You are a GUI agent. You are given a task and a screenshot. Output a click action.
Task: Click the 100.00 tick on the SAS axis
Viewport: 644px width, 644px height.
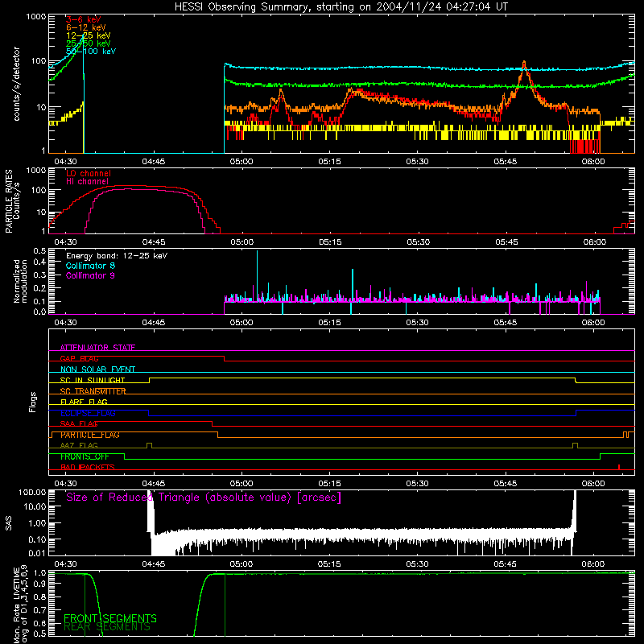tap(32, 492)
